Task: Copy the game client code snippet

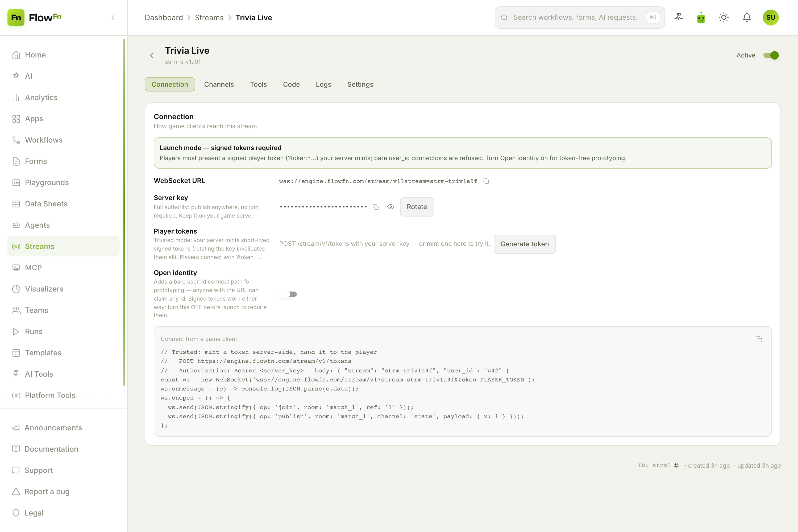Action: (x=759, y=339)
